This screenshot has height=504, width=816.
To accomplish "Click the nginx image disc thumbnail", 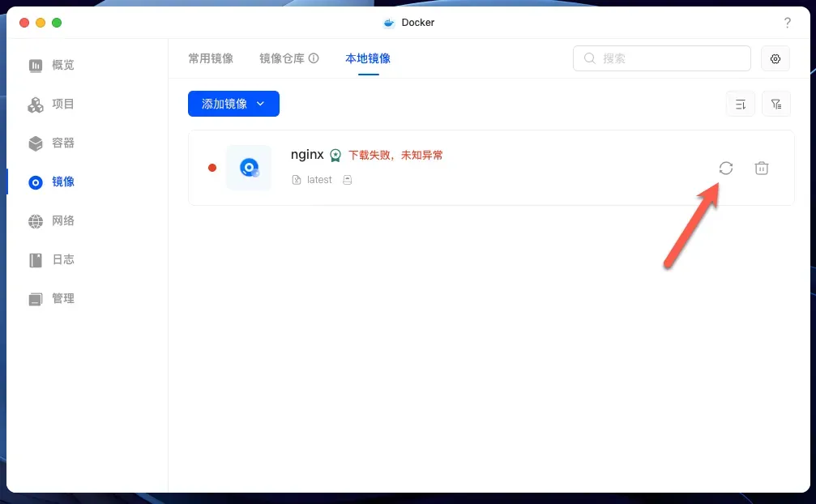I will coord(249,168).
